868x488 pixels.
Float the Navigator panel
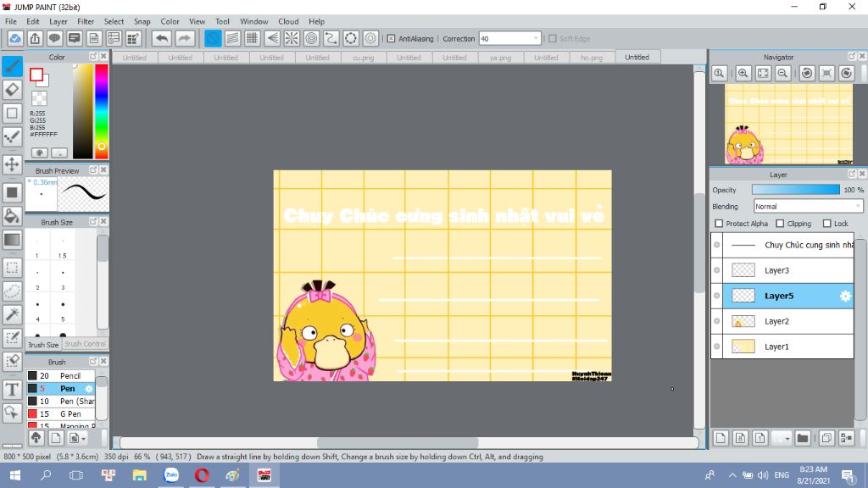[x=852, y=57]
